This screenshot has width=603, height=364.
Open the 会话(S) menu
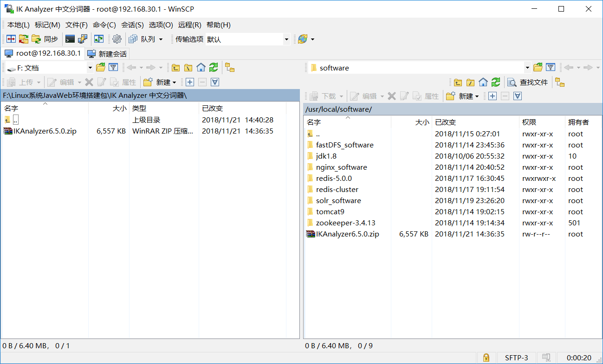pyautogui.click(x=132, y=25)
